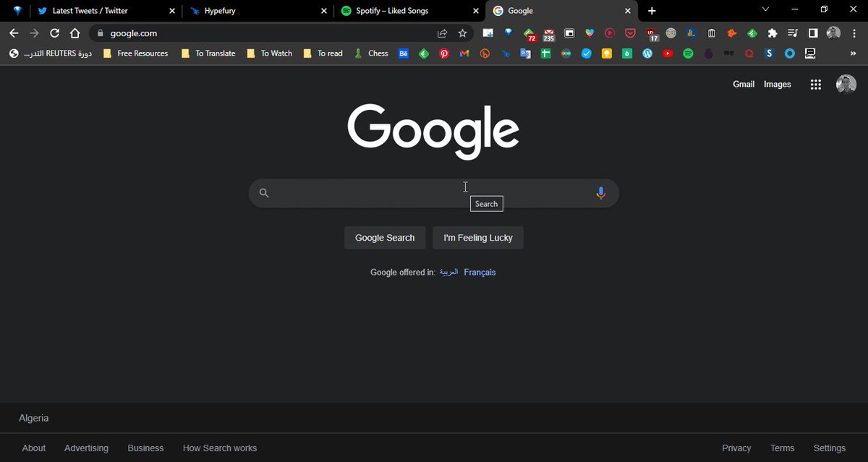Share this page from the address bar
The image size is (868, 462).
point(442,33)
